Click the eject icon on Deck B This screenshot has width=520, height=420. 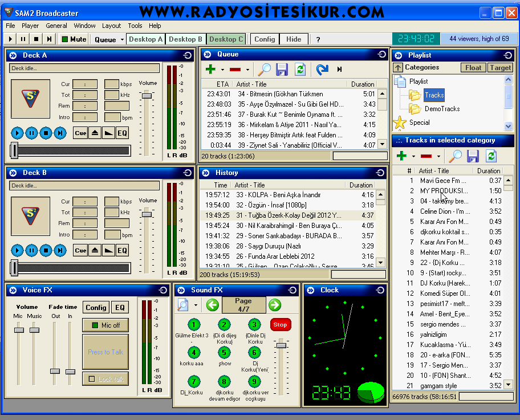click(x=95, y=251)
